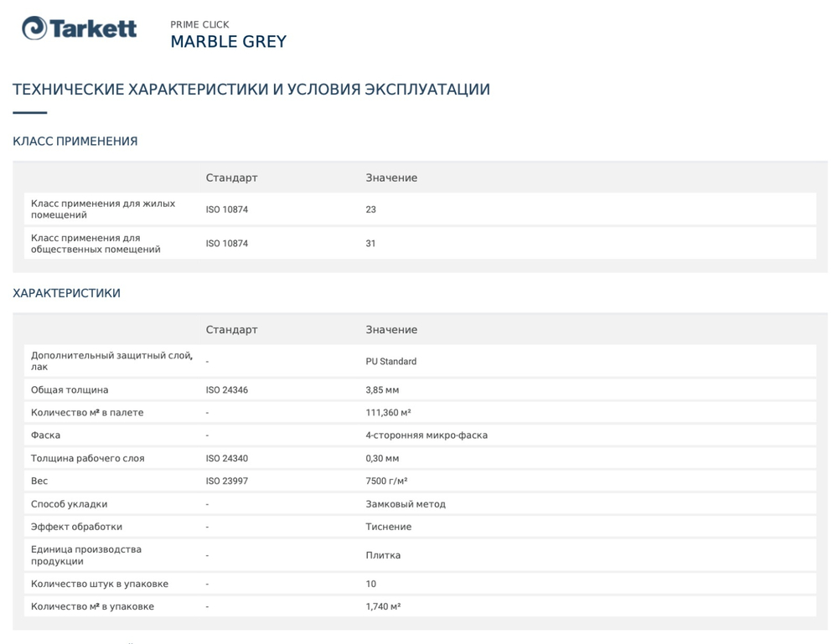Click Общая толщина value 3,85 мм

tap(382, 389)
